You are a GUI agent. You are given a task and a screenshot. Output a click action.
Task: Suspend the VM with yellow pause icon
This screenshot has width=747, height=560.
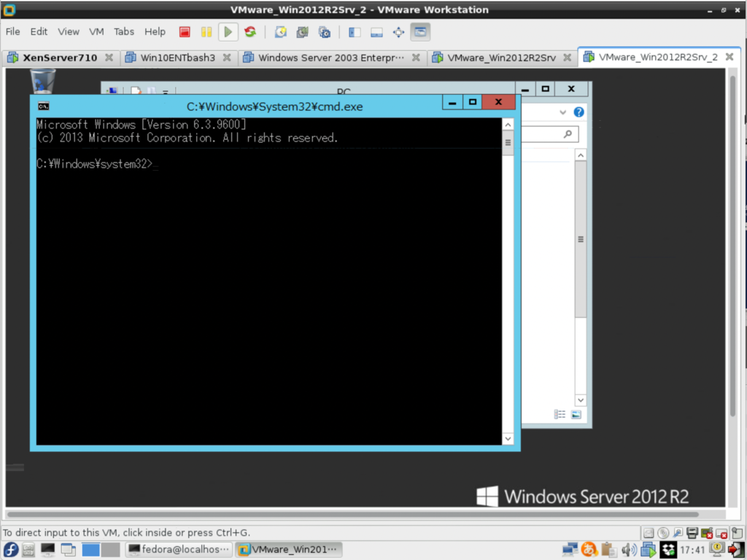[206, 32]
